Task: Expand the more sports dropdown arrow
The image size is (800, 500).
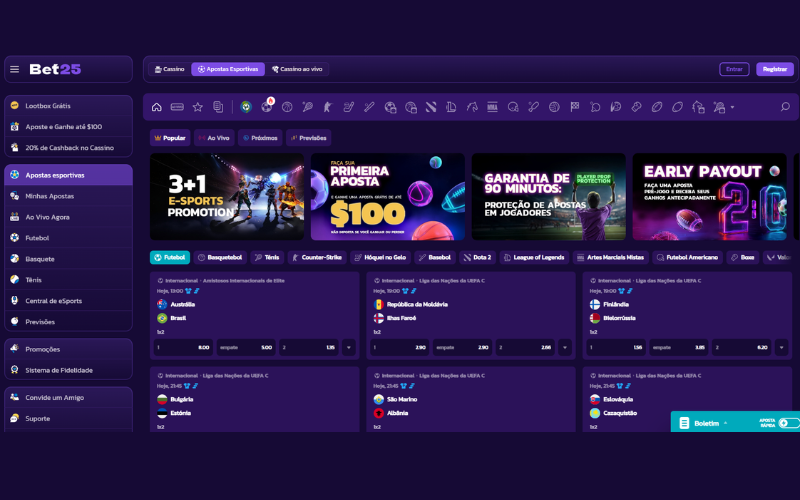Action: pos(733,107)
